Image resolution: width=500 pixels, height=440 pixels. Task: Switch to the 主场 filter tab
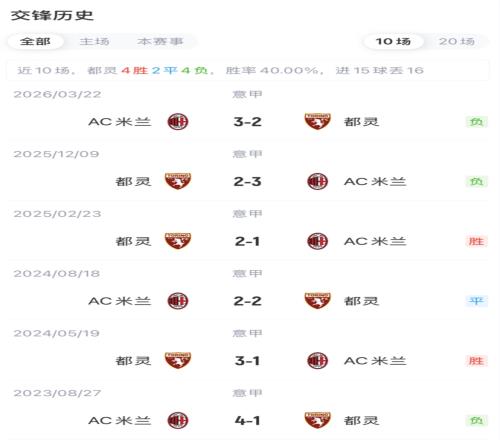click(95, 42)
